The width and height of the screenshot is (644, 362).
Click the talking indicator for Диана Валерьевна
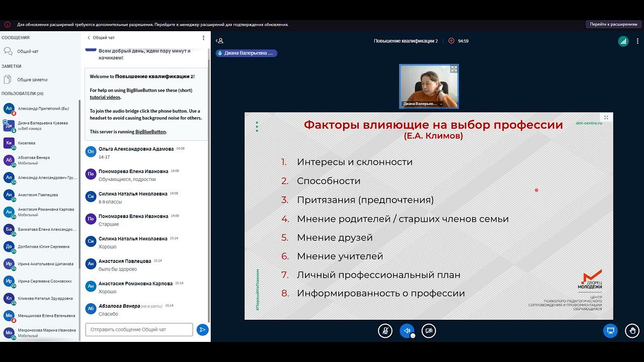click(247, 53)
